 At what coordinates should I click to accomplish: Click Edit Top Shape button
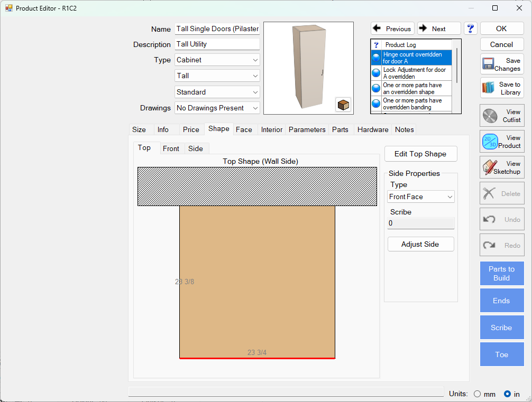click(420, 154)
